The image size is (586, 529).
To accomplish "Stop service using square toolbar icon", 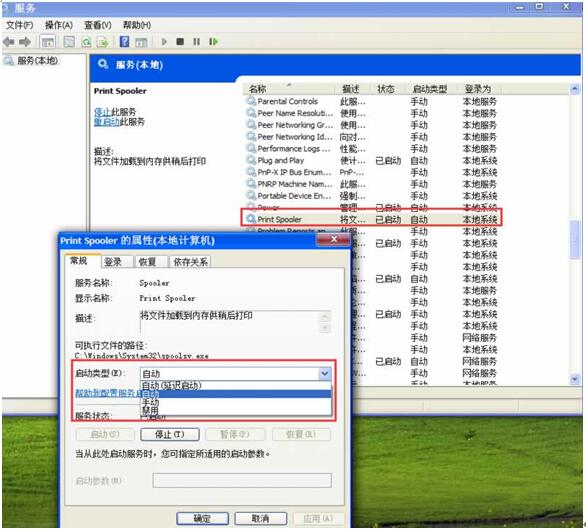I will 180,41.
